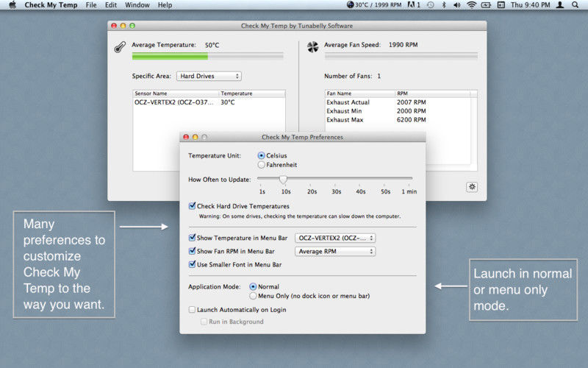Click the fan icon beside Average Fan Speed
The image size is (588, 368).
click(x=313, y=47)
